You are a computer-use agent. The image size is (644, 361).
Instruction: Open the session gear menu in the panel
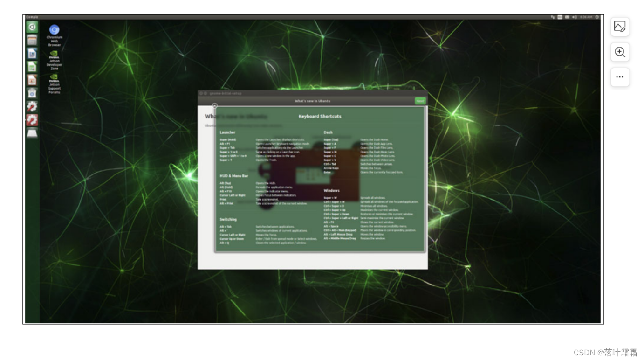597,17
